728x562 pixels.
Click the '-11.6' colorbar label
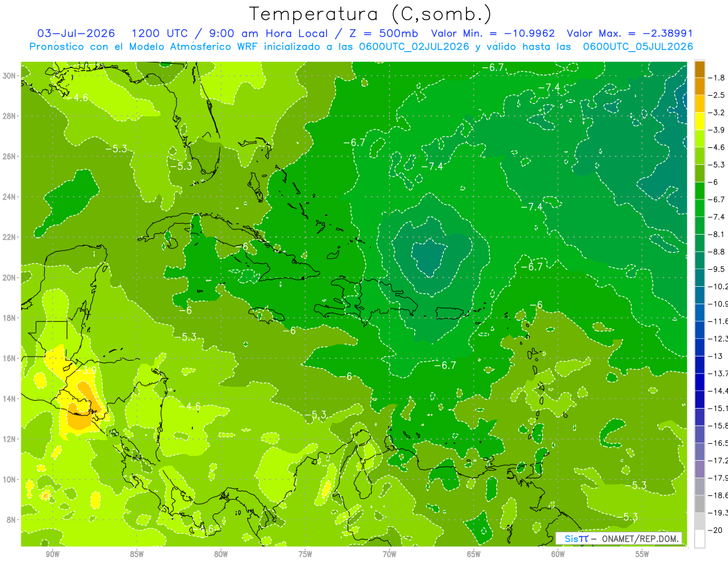click(x=719, y=321)
